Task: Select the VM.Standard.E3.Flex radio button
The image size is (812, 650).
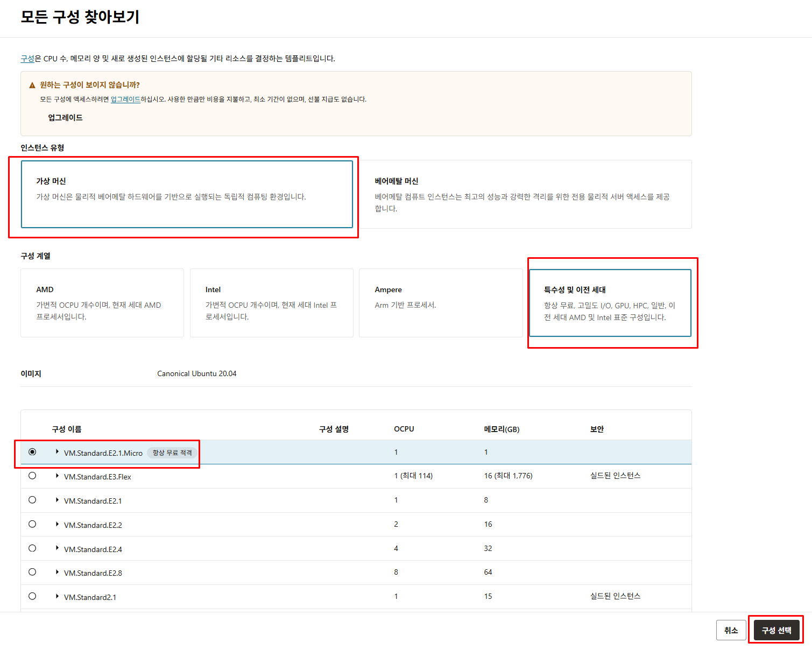Action: click(x=32, y=476)
